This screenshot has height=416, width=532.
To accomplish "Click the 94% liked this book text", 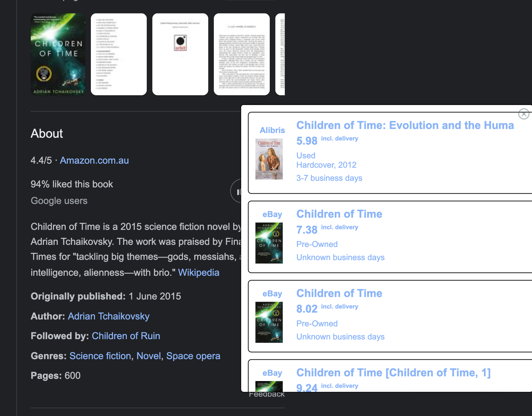I will click(x=72, y=184).
